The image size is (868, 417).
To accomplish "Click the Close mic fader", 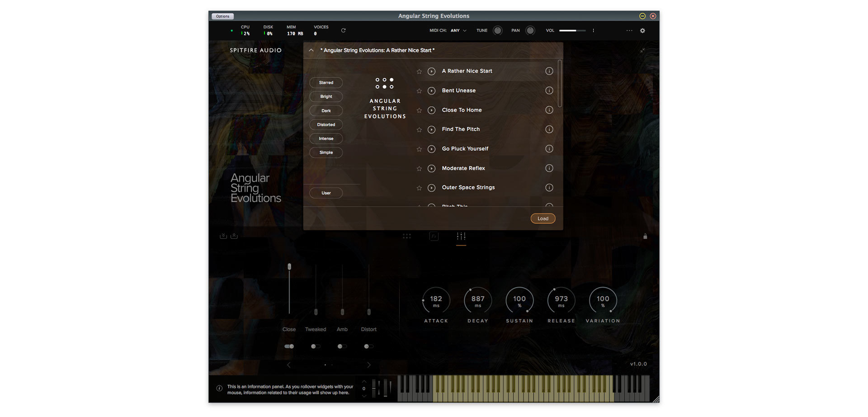I will [x=289, y=289].
